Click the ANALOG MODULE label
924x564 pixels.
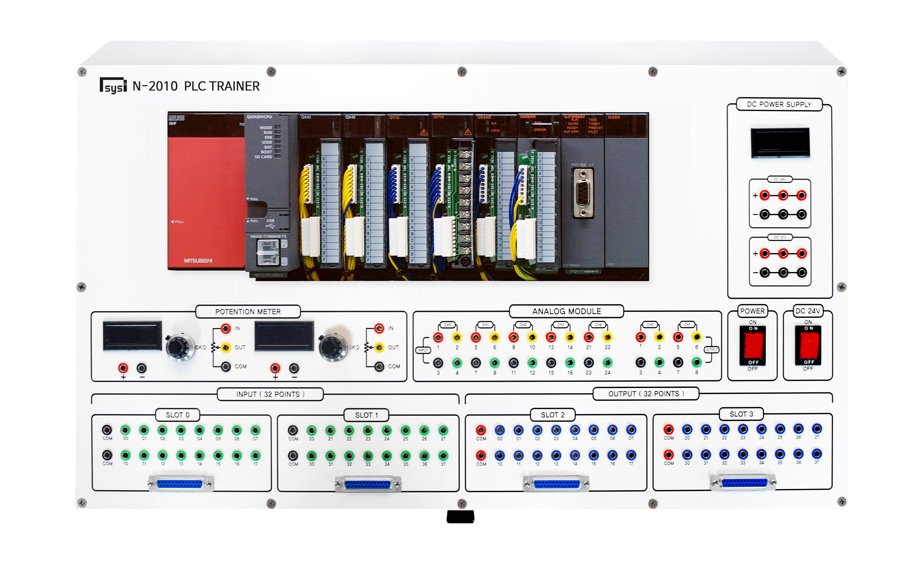click(x=567, y=311)
